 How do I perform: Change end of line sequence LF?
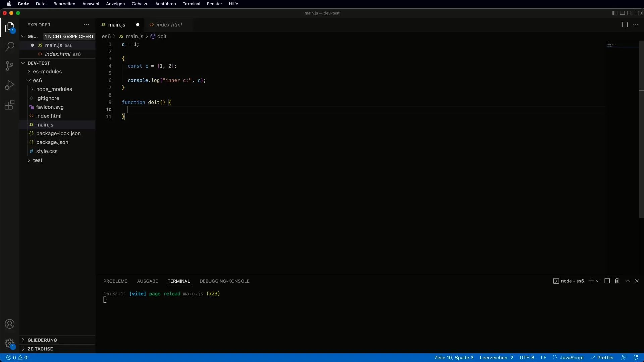[543, 358]
